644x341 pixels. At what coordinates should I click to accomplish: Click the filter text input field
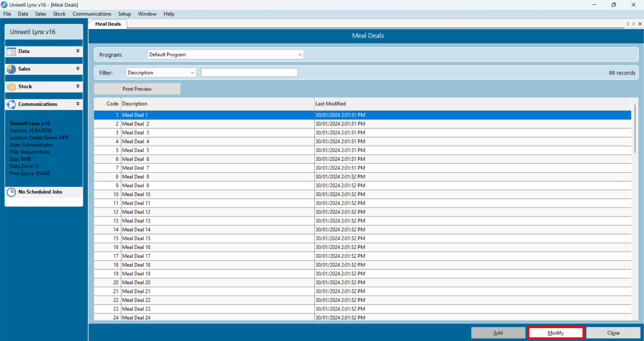(249, 73)
